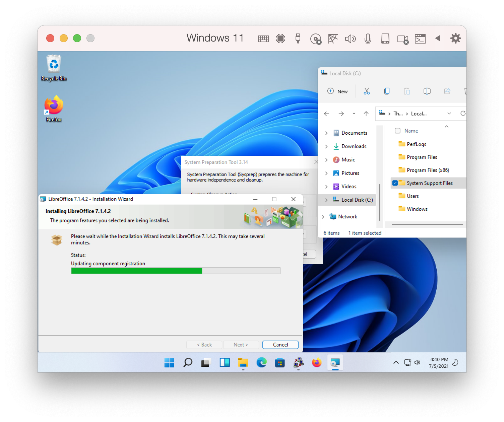Click the installation progress bar
Viewport: 504px width, 422px height.
176,271
